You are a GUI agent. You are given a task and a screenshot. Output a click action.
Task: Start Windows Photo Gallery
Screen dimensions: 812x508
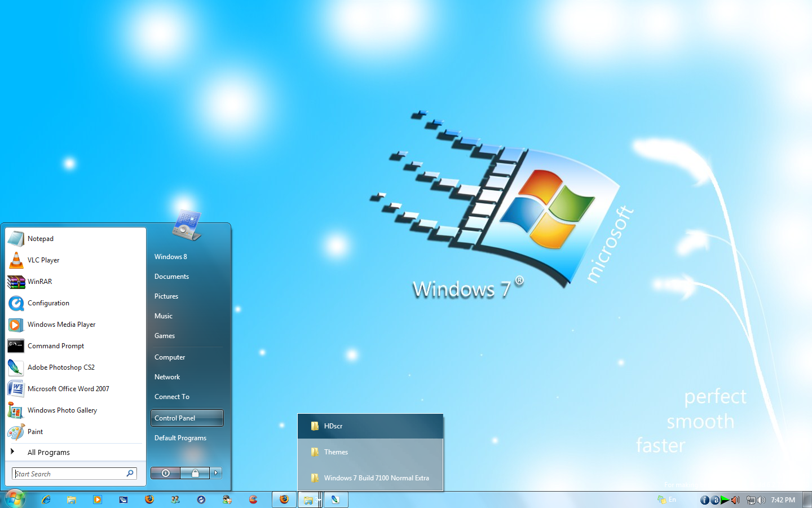(x=76, y=410)
